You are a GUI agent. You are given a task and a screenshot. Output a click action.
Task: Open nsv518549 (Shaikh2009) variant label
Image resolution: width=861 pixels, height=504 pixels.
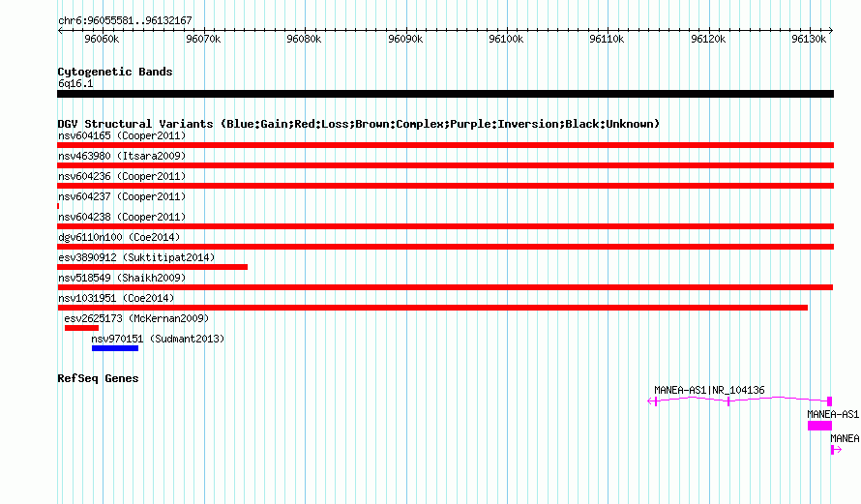[x=122, y=278]
